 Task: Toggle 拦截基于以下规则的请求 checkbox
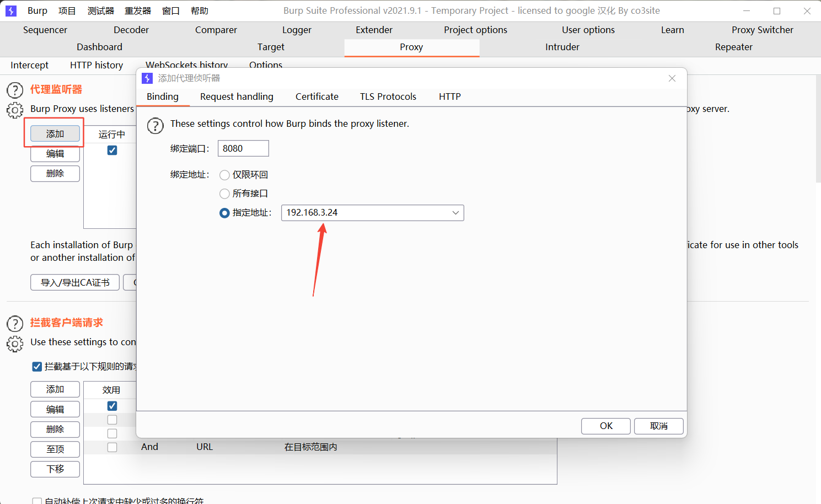[x=37, y=367]
